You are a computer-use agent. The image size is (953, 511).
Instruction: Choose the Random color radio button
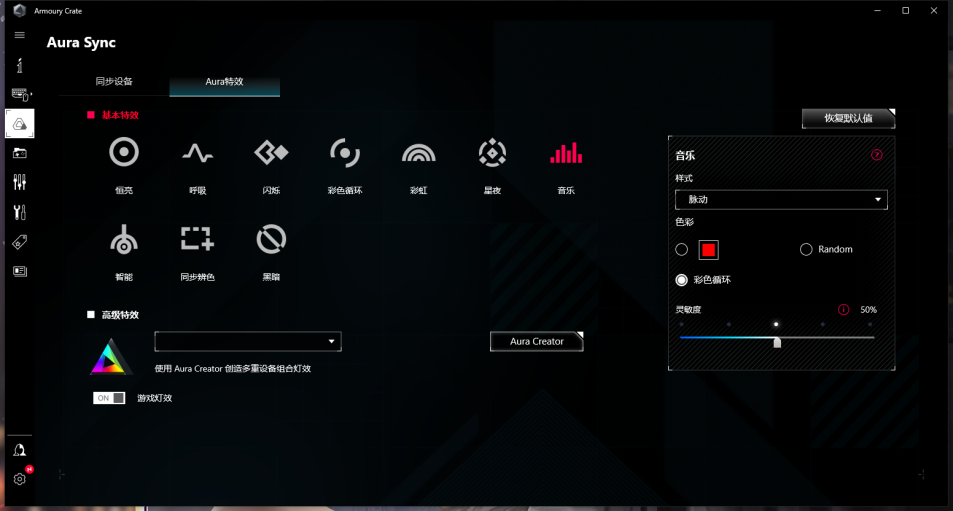tap(806, 249)
